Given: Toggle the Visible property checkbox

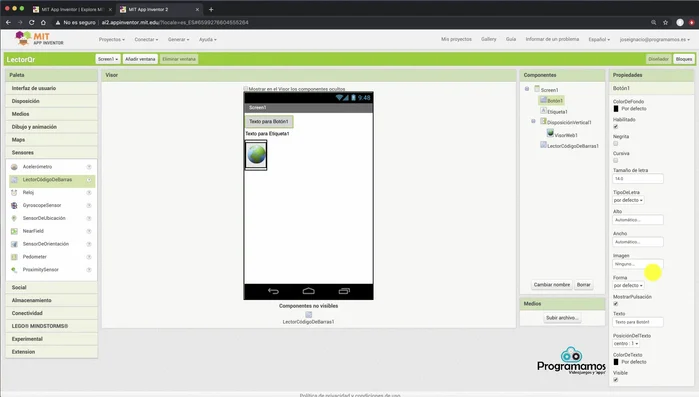Looking at the screenshot, I should pos(616,380).
